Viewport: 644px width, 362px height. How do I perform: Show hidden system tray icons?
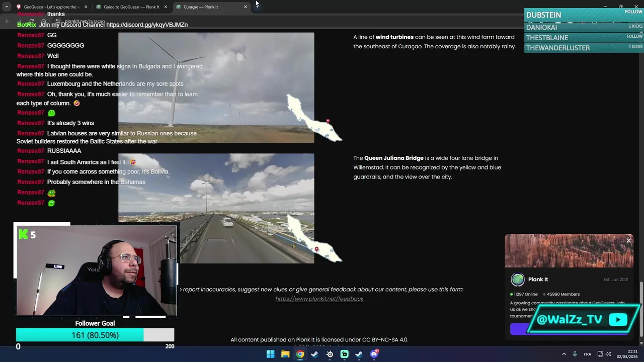click(564, 354)
